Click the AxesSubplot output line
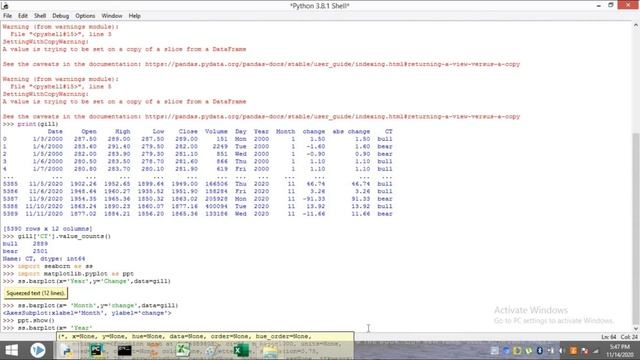 click(x=87, y=313)
